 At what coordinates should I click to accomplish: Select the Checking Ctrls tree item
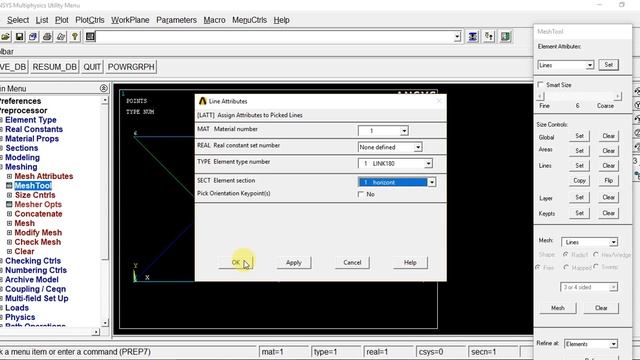click(x=33, y=261)
